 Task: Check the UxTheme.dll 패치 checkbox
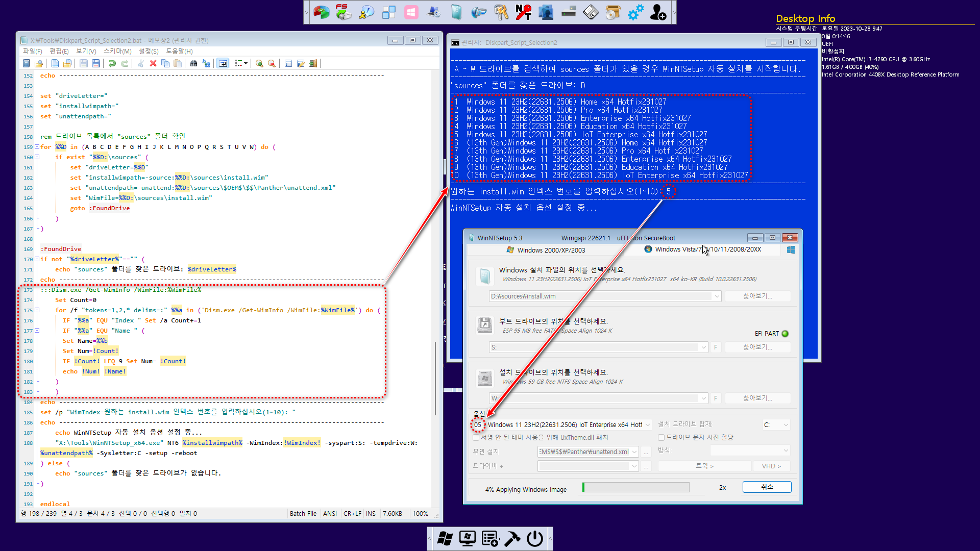(476, 438)
